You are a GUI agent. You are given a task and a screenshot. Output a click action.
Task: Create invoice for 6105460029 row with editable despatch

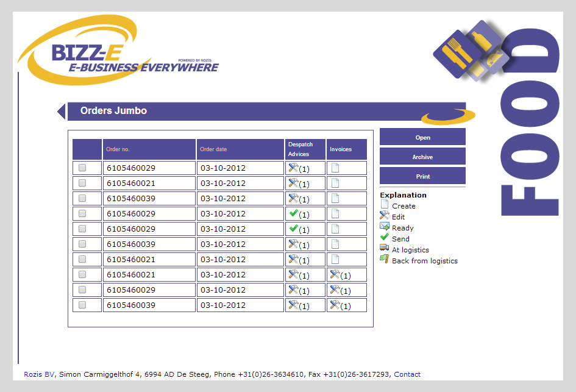pyautogui.click(x=335, y=168)
